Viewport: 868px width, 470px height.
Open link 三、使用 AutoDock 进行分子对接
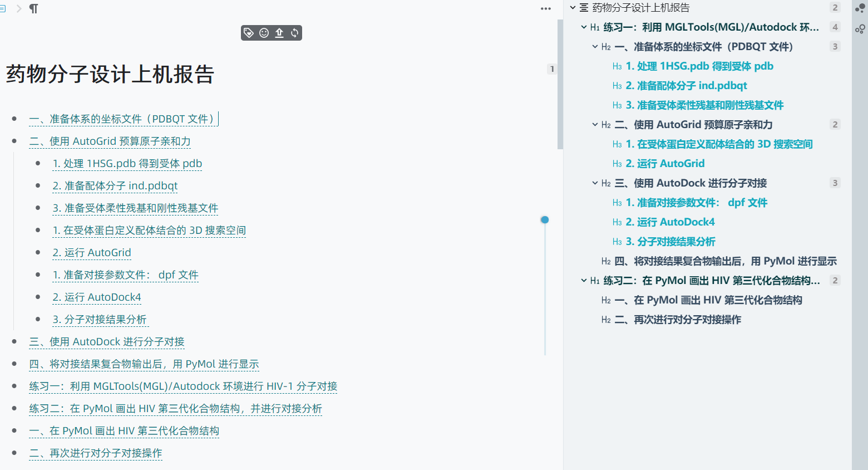coord(107,342)
